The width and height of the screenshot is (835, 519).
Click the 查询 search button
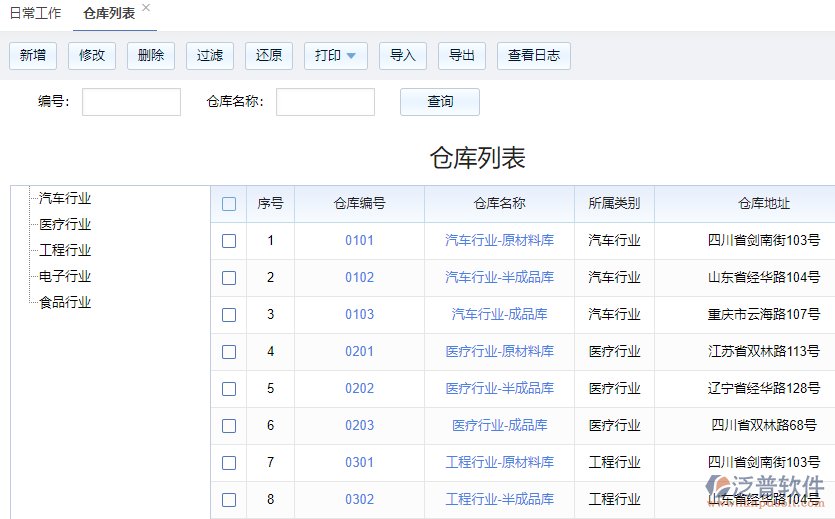[x=440, y=102]
